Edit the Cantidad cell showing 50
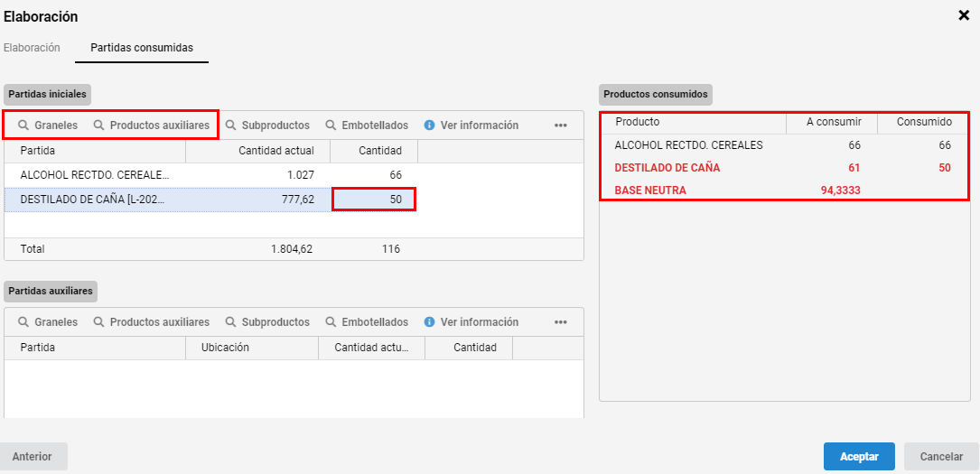980x474 pixels. (374, 200)
